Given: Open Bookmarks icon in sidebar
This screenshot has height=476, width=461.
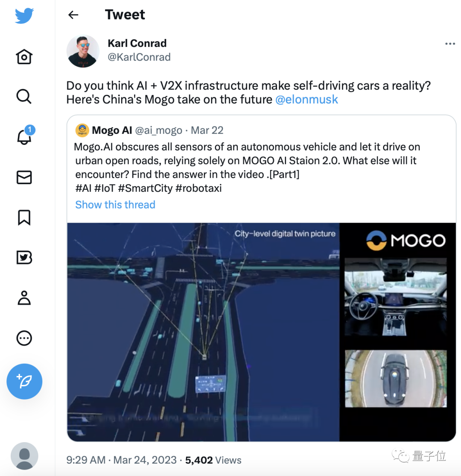Looking at the screenshot, I should click(24, 217).
